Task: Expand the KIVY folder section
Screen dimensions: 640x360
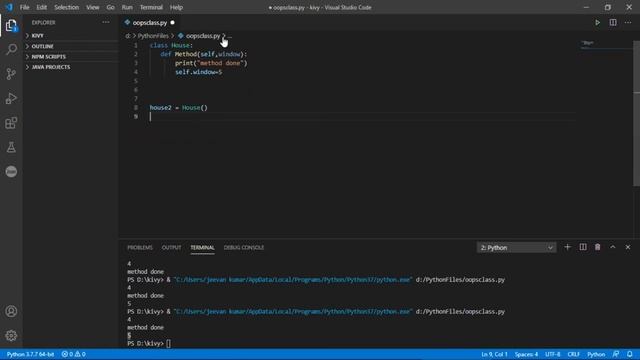Action: [x=71, y=36]
